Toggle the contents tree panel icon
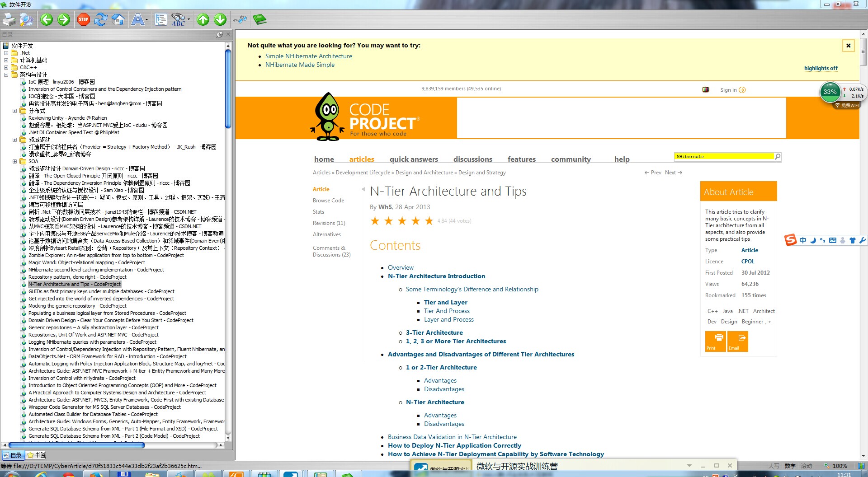 pyautogui.click(x=160, y=19)
